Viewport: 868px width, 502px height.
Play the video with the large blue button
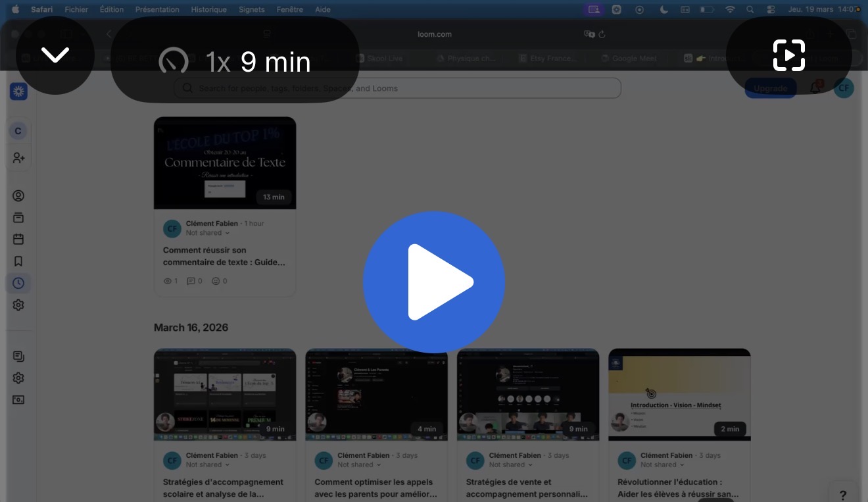[434, 282]
